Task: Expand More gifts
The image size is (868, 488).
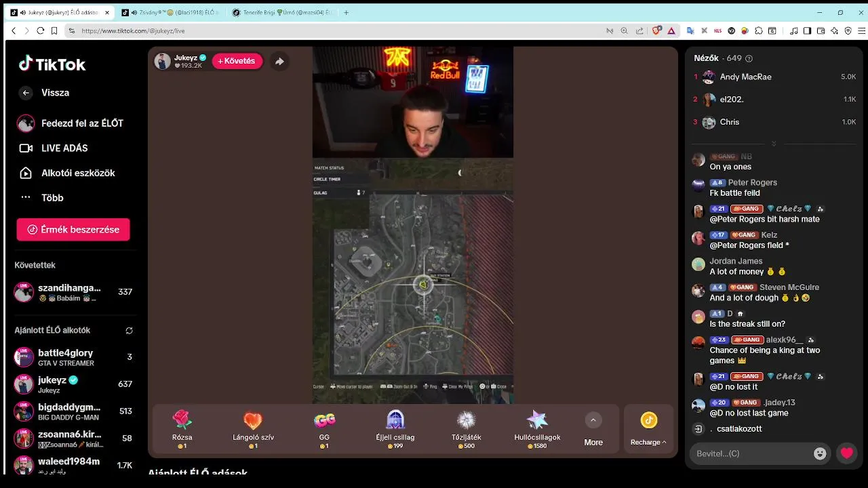Action: (x=593, y=429)
